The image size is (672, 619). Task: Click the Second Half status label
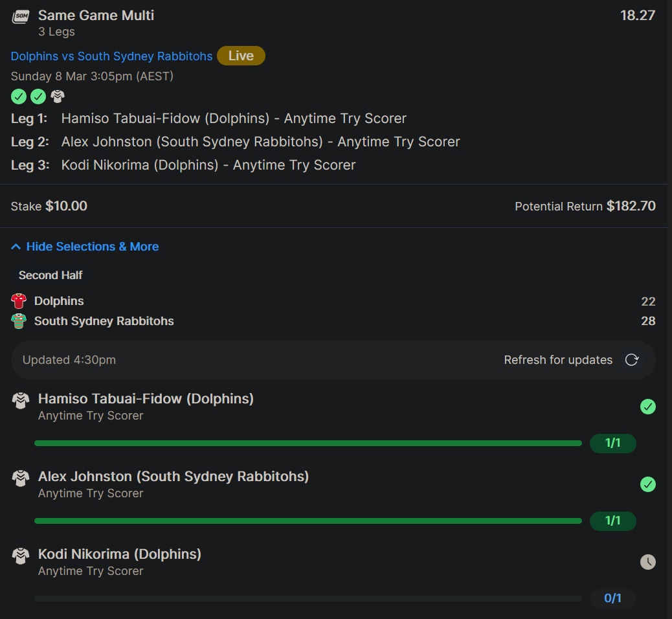point(50,275)
